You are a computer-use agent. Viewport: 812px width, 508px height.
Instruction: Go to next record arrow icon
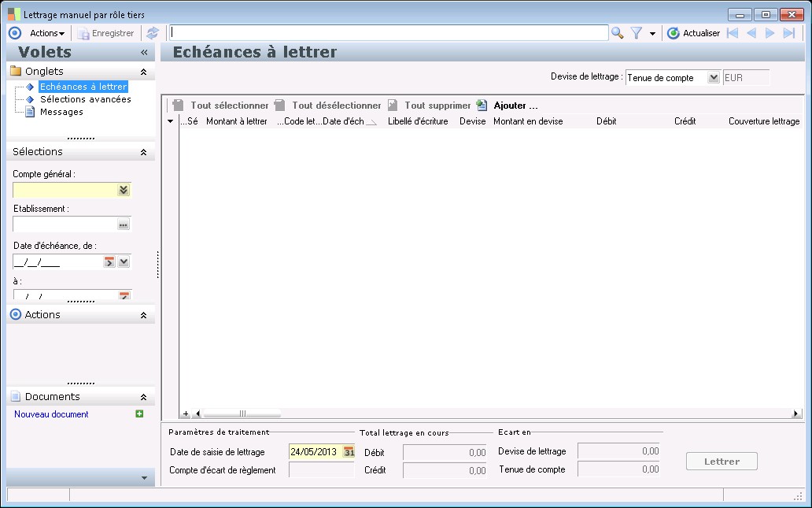[770, 33]
